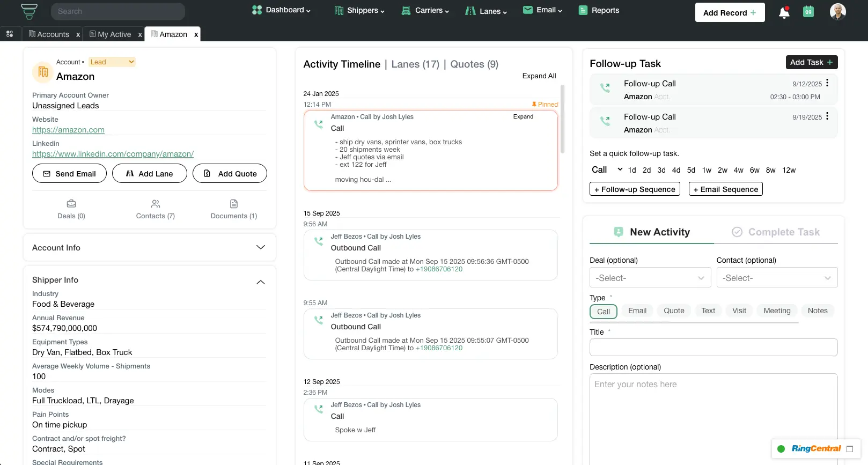Switch to the Lanes (17) tab

click(415, 64)
